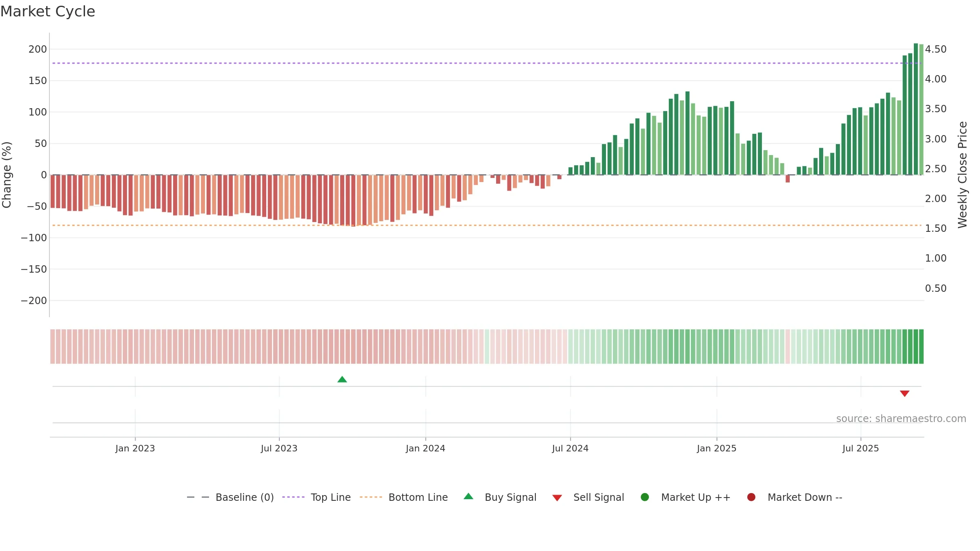Viewport: 980px width, 551px height.
Task: Click the Jul 2023 x-axis label
Action: pyautogui.click(x=279, y=449)
